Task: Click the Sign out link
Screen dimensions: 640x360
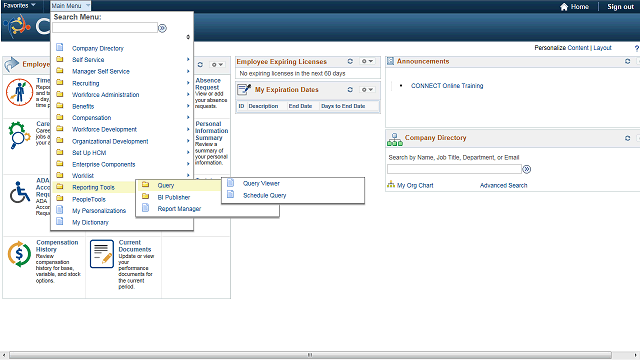Action: [x=620, y=7]
